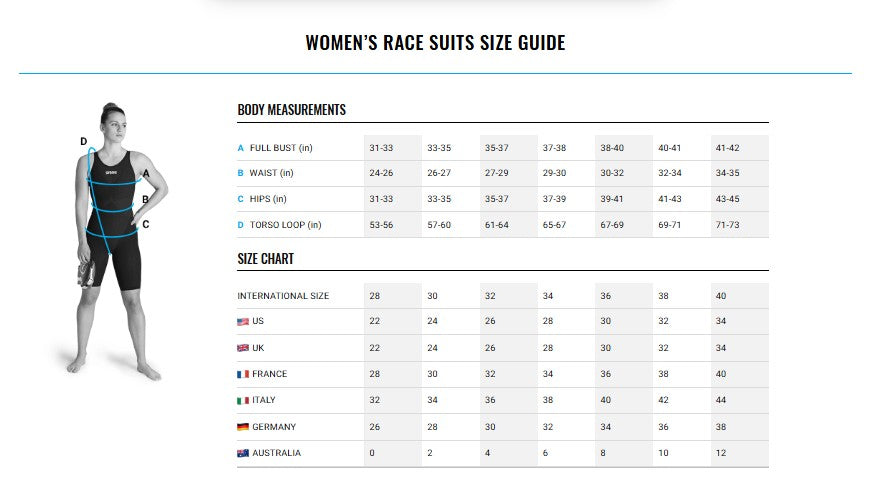Click the swimsuit model photo

(115, 240)
